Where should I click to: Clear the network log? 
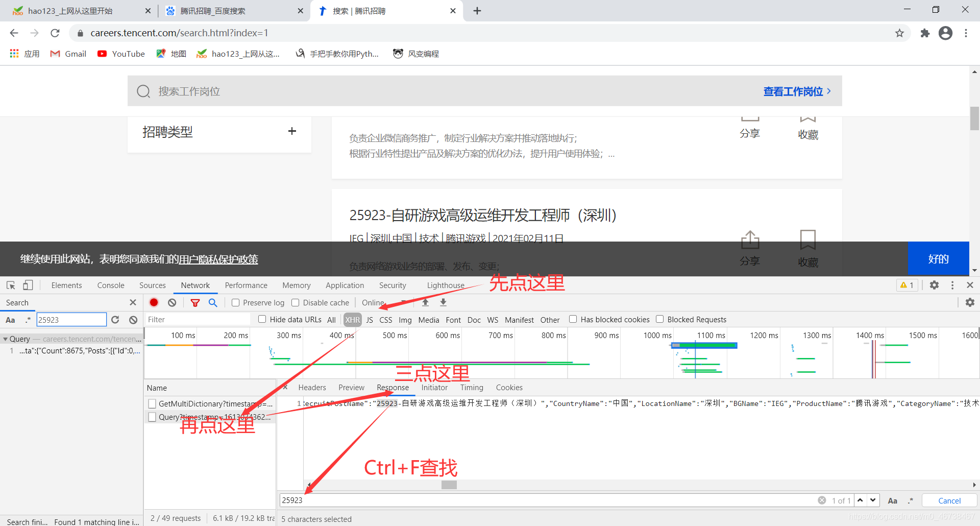coord(172,302)
